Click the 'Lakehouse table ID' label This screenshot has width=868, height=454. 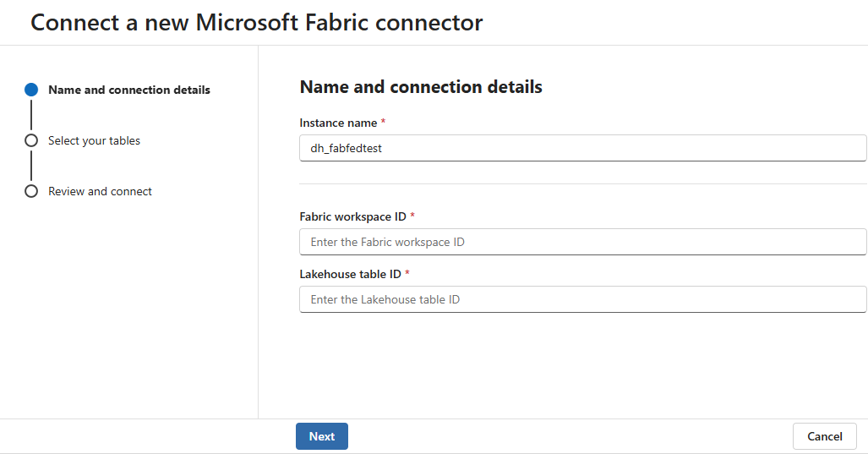pos(350,274)
